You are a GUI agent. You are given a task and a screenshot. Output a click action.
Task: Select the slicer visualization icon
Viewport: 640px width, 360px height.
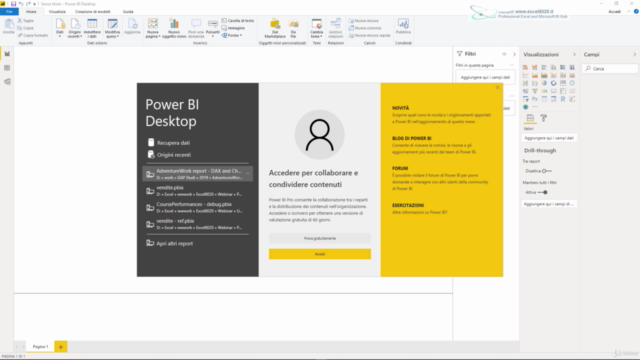click(x=526, y=99)
